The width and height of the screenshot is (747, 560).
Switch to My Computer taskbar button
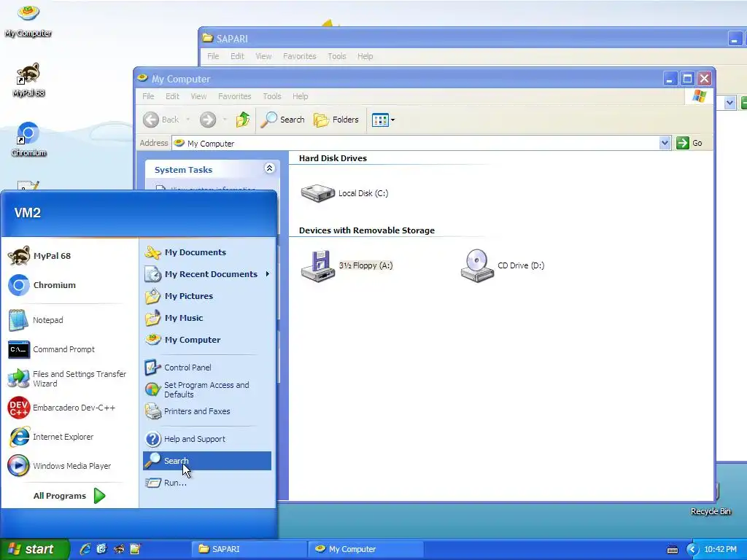coord(365,549)
